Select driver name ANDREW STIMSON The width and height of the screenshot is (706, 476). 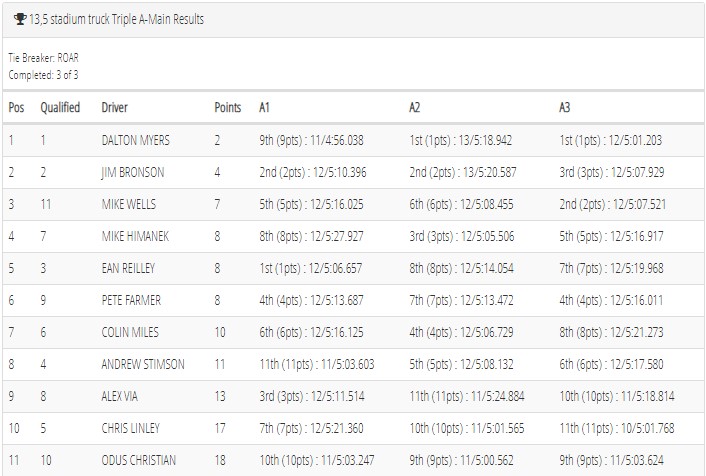pyautogui.click(x=143, y=364)
